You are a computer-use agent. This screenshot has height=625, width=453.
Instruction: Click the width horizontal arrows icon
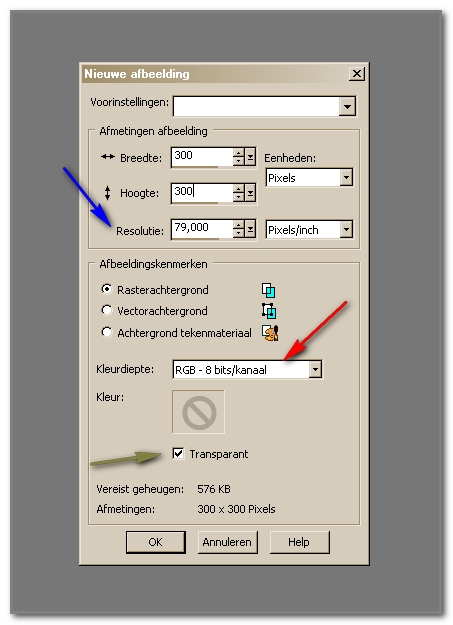[108, 157]
